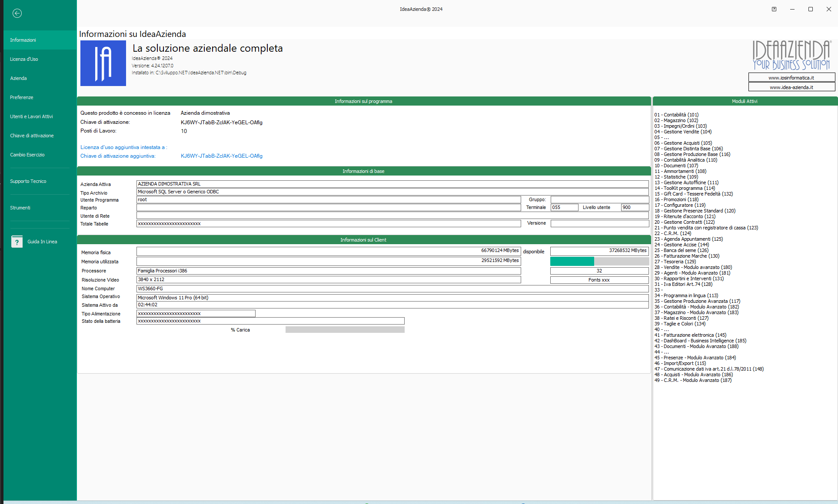838x504 pixels.
Task: Click the disponibile memory field
Action: pos(599,251)
